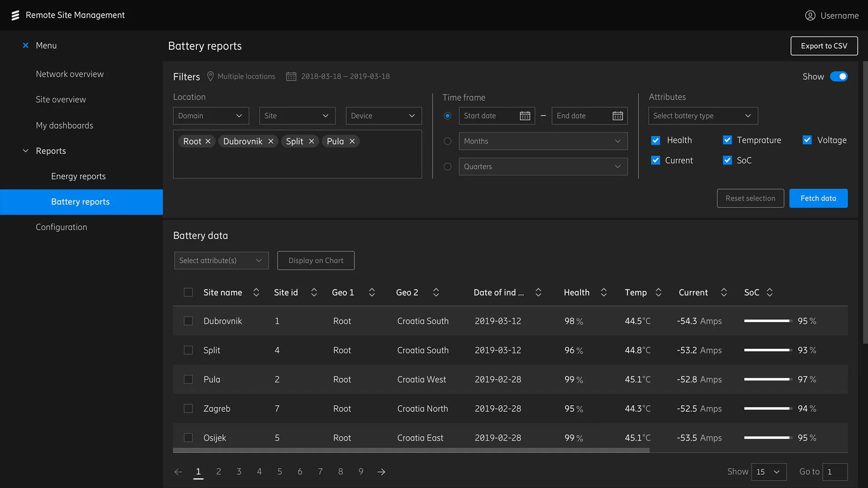Screen dimensions: 868x488
Task: Click the Username profile icon
Action: pos(810,15)
